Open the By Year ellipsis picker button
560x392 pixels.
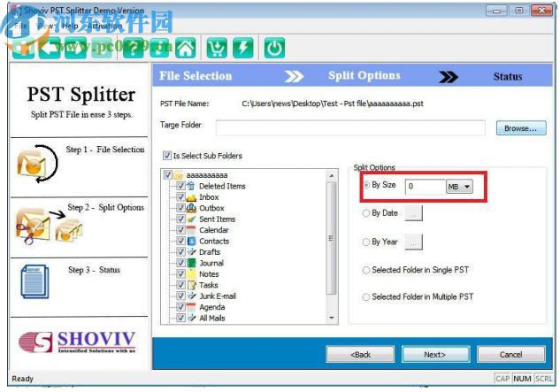coord(413,242)
